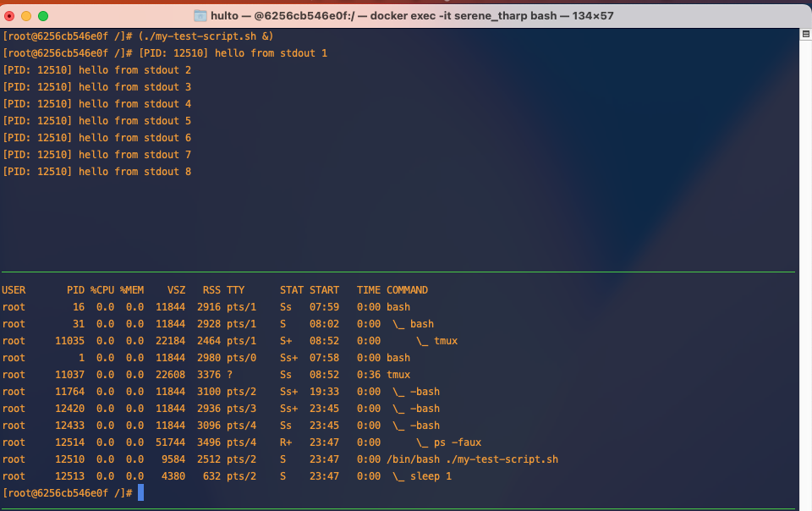Click the VSZ column header
The height and width of the screenshot is (511, 812).
[176, 290]
